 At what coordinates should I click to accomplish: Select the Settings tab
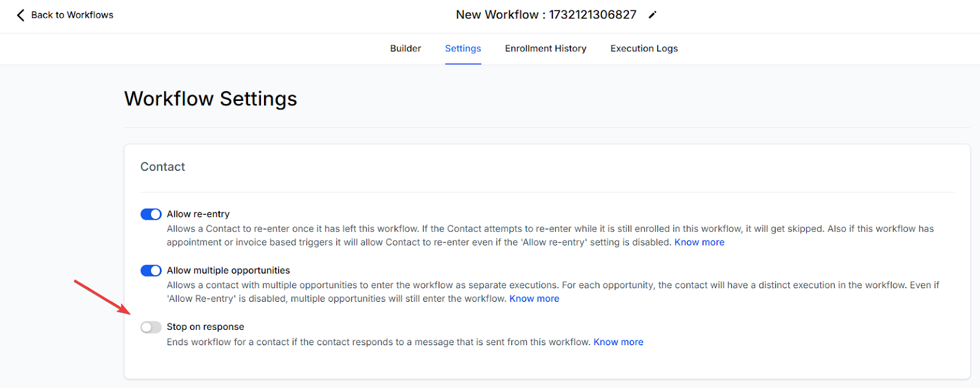click(x=462, y=48)
